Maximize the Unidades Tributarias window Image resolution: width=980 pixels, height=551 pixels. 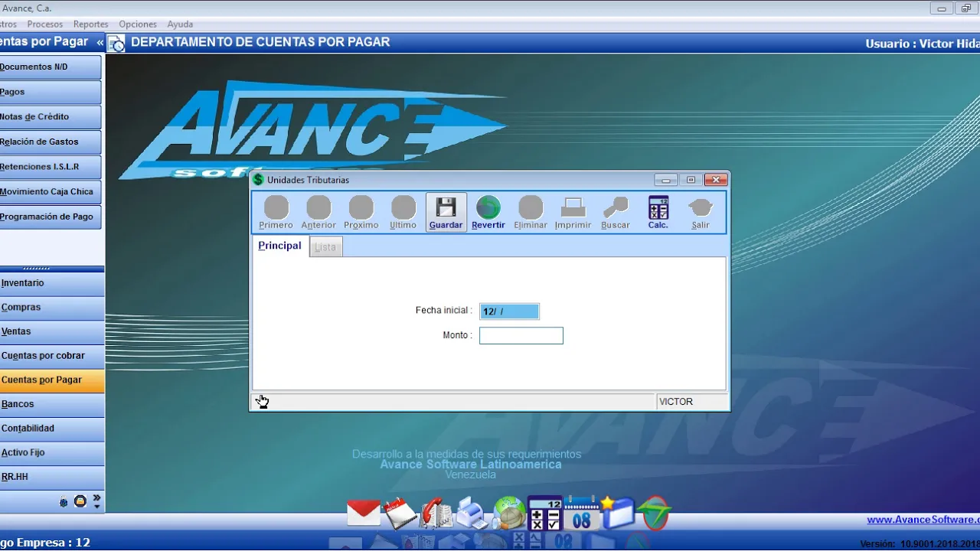(691, 180)
